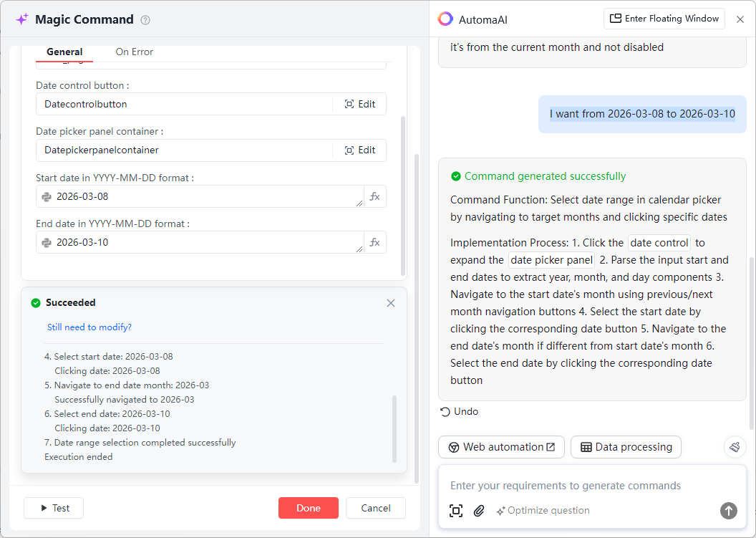Click the Data processing button

point(626,446)
